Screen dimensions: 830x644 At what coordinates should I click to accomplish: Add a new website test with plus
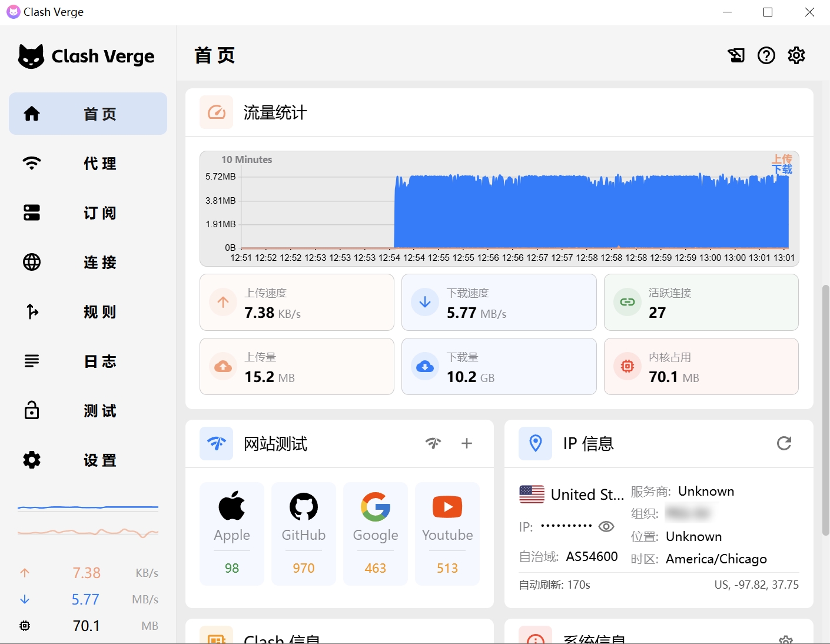(x=467, y=443)
